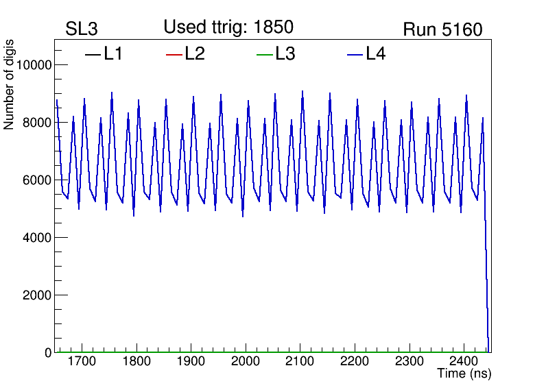Click the 0 tick label at y-axis origin
Screen dimensions: 546x392
(x=48, y=353)
